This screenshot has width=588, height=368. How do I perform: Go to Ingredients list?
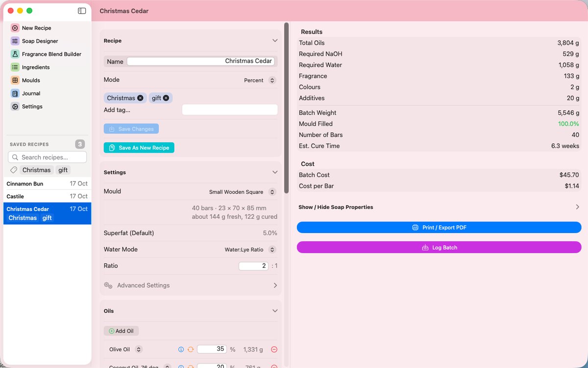[30, 67]
